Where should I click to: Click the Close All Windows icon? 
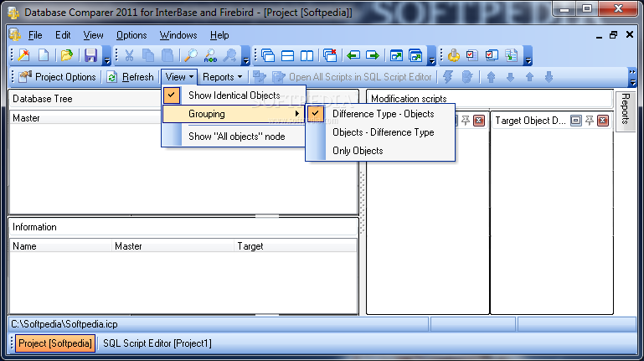pyautogui.click(x=330, y=55)
